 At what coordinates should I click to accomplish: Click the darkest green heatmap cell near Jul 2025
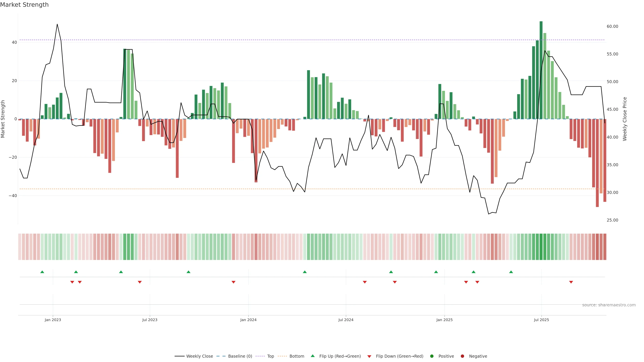point(541,247)
